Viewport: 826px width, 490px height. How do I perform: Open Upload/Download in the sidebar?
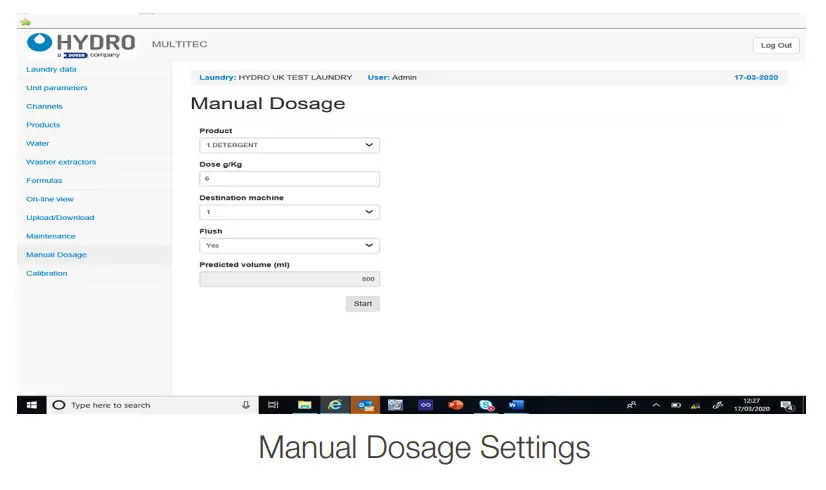click(60, 218)
